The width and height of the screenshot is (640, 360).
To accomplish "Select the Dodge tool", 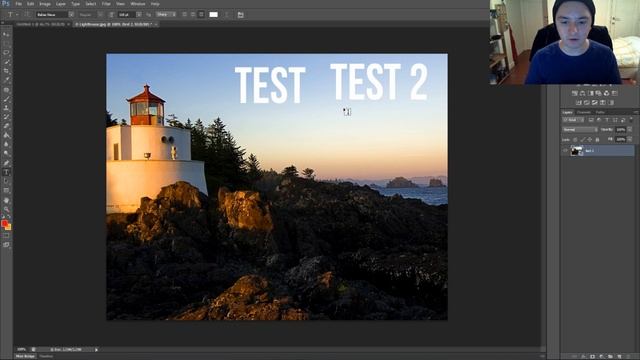I will coord(6,153).
